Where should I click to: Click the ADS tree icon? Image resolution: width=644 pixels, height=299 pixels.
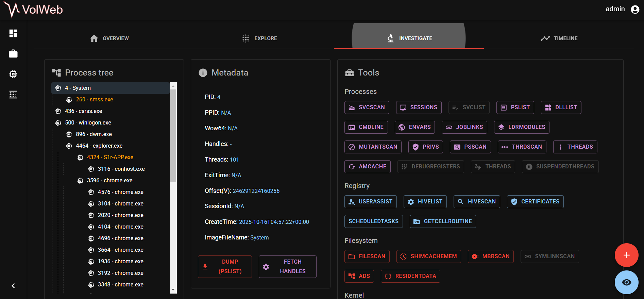[x=352, y=276]
